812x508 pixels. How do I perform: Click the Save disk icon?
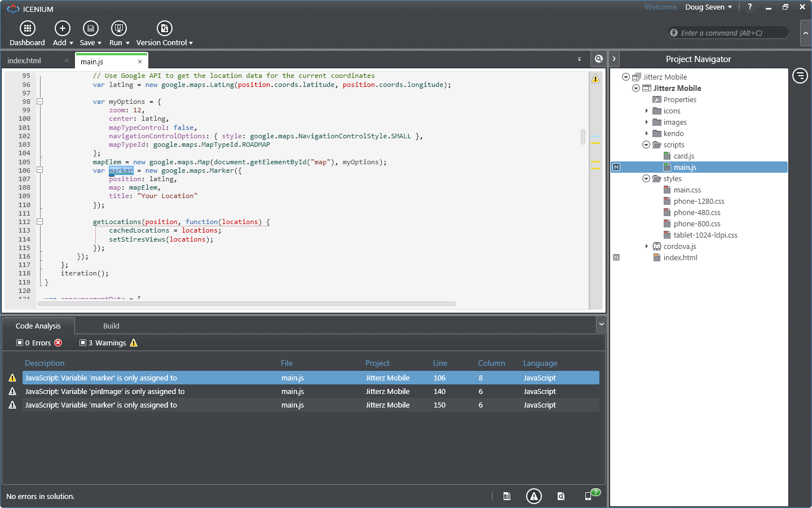[90, 28]
